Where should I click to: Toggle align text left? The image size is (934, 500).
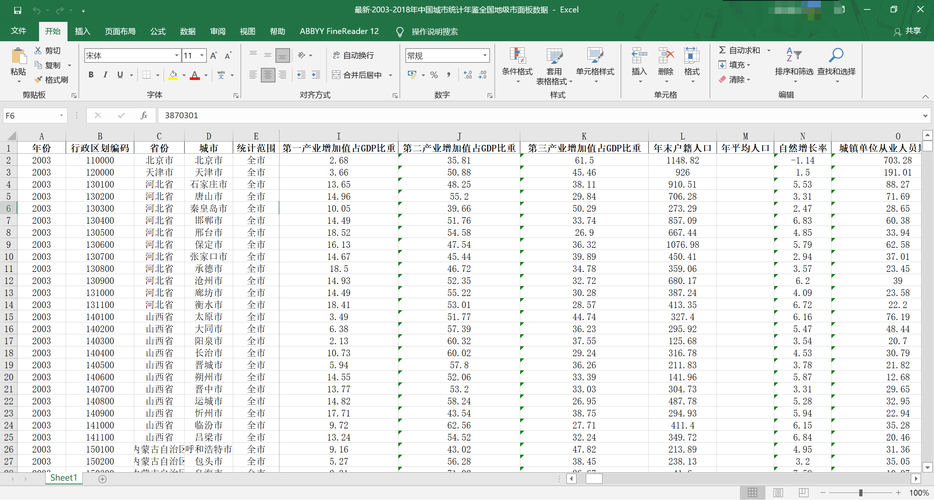pos(253,75)
